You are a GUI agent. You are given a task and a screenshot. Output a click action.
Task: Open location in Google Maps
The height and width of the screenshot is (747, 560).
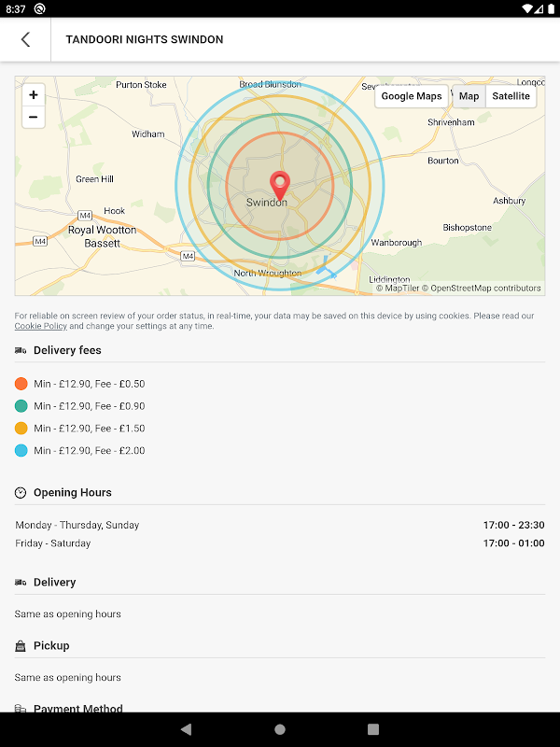(412, 96)
